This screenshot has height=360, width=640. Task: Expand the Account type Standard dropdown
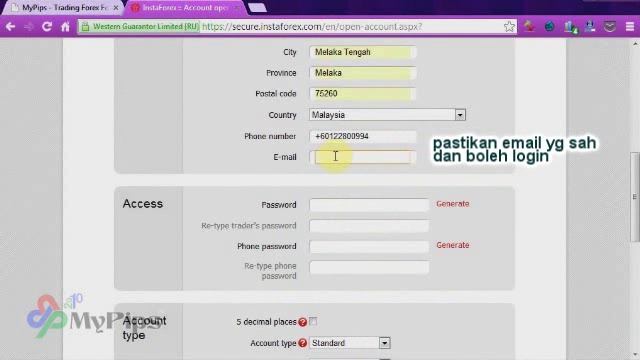point(350,343)
